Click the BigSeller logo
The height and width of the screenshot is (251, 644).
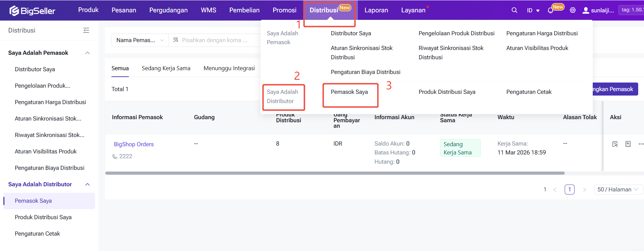point(32,11)
